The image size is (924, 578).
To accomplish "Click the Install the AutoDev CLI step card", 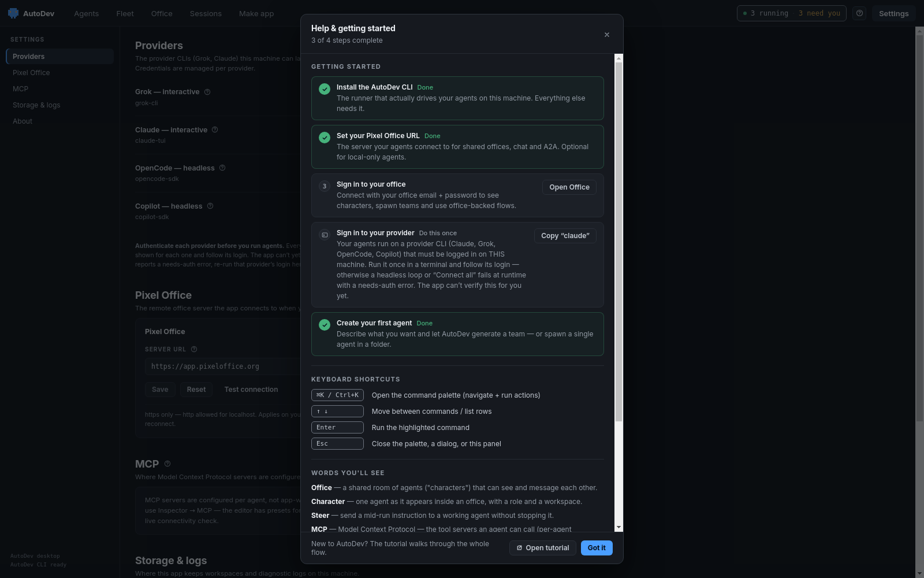I will (457, 98).
